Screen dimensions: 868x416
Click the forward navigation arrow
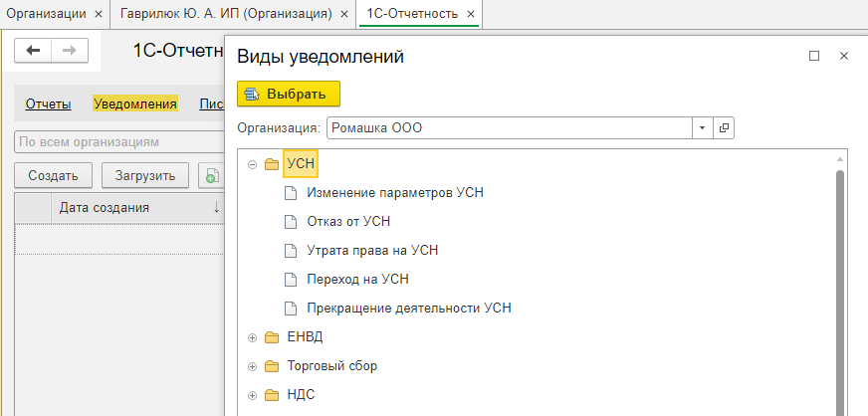click(70, 51)
